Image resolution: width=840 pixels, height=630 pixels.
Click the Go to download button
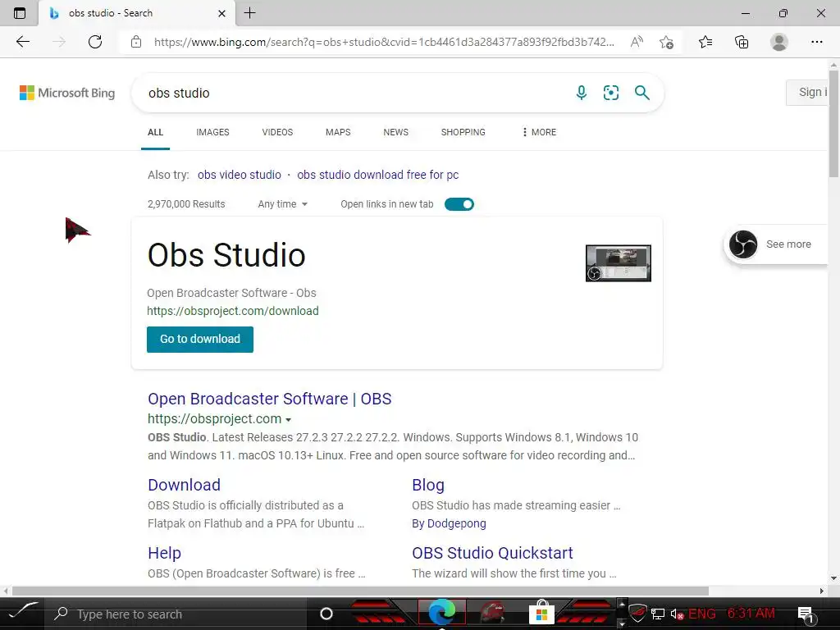click(x=200, y=339)
